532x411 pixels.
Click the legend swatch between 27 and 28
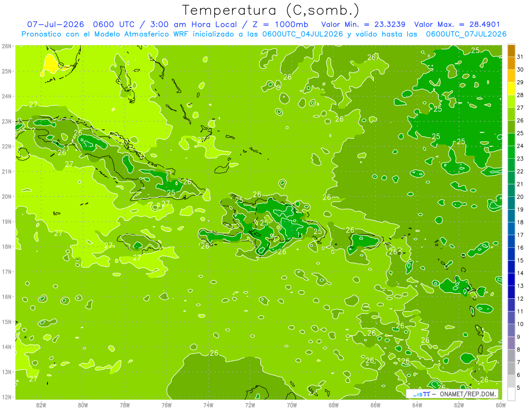pyautogui.click(x=511, y=102)
